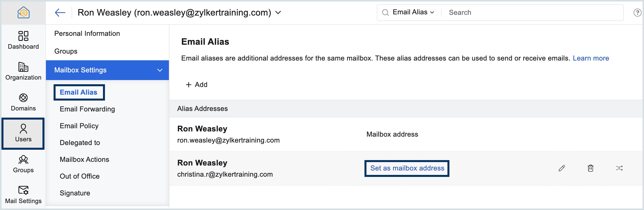Delete the christina.r alias via trash icon
This screenshot has width=644, height=210.
tap(591, 168)
